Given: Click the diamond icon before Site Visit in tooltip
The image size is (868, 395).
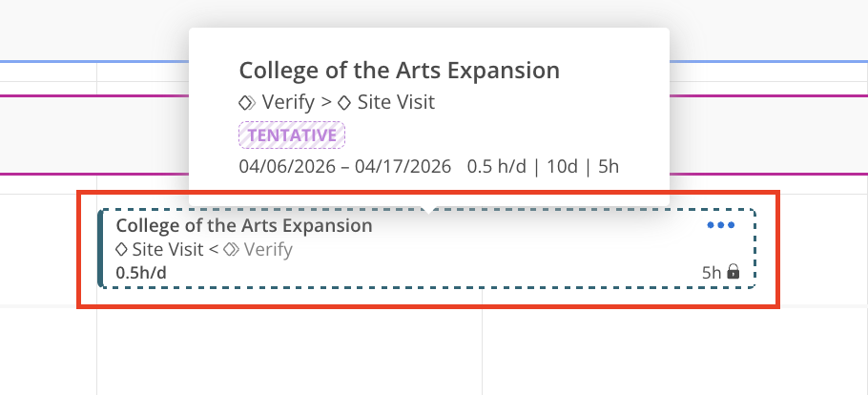Looking at the screenshot, I should [x=344, y=102].
